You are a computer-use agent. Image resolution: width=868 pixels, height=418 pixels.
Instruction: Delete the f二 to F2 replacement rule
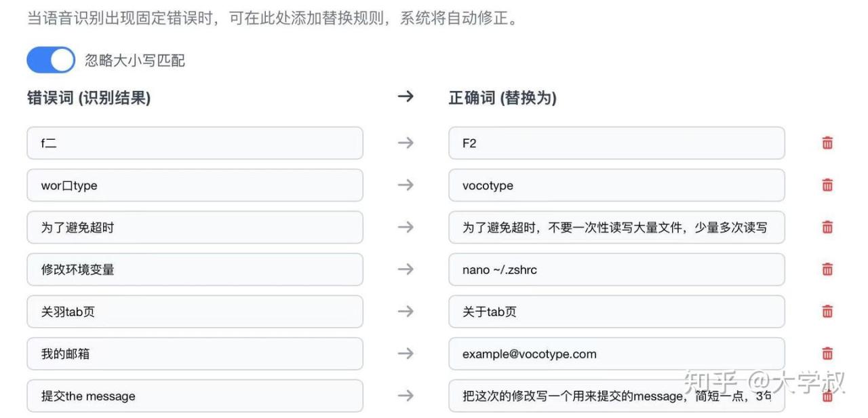827,143
